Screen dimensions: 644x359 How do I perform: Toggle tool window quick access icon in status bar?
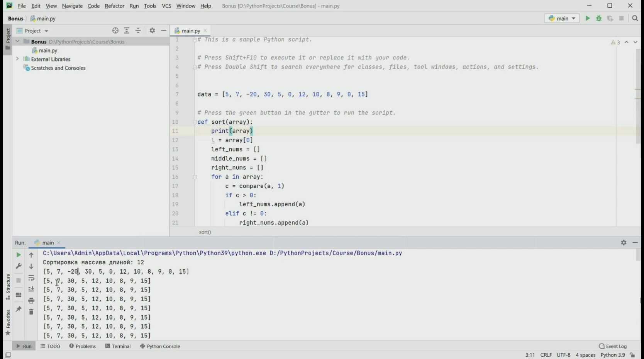[8, 355]
